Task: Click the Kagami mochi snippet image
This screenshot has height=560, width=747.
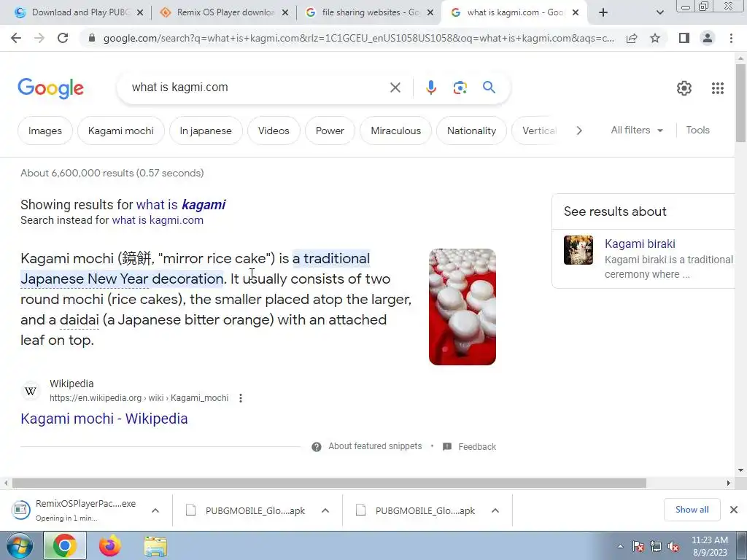Action: point(462,307)
